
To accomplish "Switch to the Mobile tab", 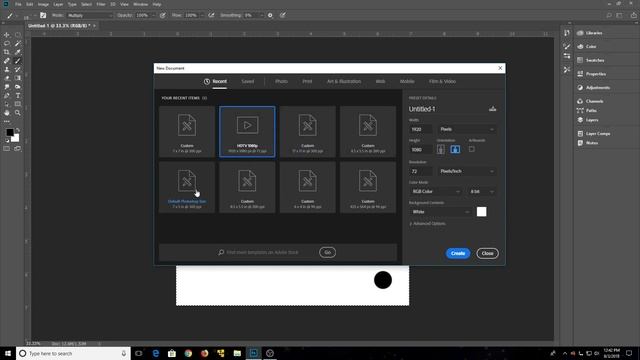I will [407, 82].
